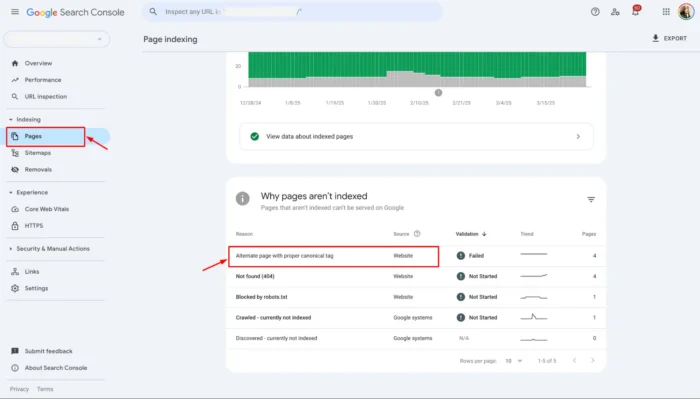Open the account profile avatar
The height and width of the screenshot is (399, 700).
686,12
